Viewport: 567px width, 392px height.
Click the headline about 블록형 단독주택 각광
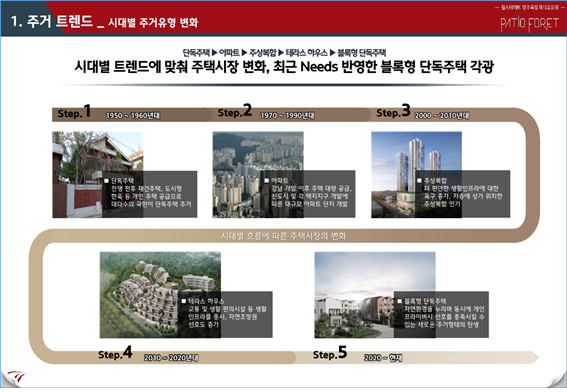[x=284, y=67]
